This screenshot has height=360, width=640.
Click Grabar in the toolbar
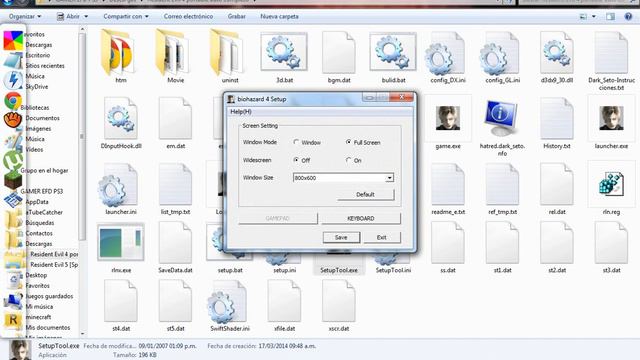237,16
